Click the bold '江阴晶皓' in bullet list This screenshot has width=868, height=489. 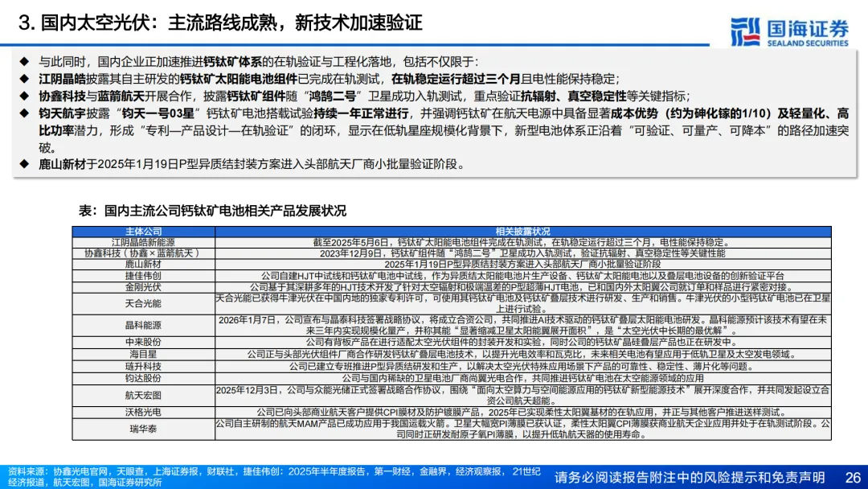[x=62, y=79]
